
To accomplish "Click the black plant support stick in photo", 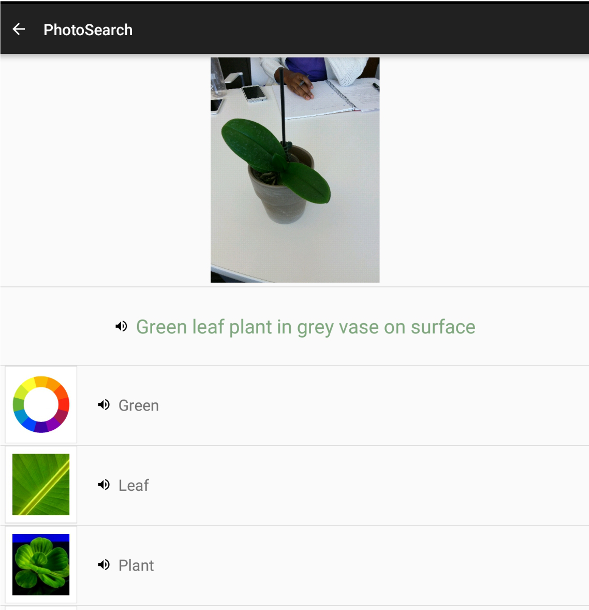I will point(282,107).
